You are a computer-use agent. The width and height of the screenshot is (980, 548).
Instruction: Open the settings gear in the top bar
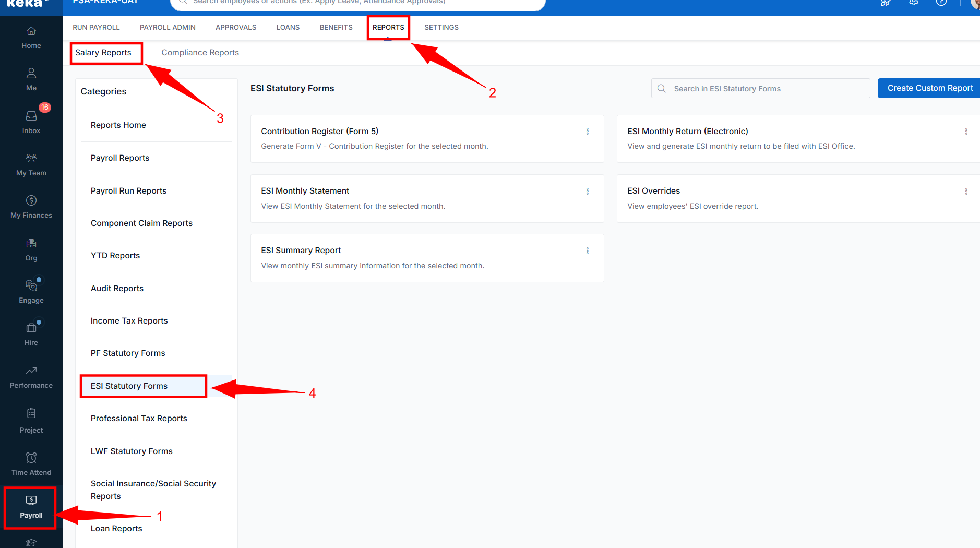click(913, 3)
